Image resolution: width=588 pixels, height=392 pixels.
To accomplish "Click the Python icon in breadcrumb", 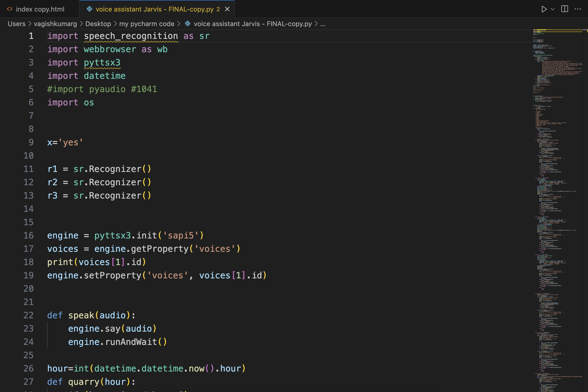I will coord(188,24).
